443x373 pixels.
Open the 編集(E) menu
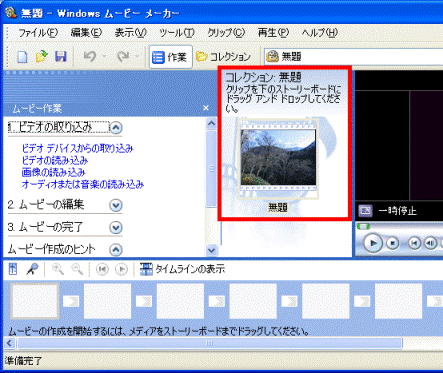tap(86, 33)
